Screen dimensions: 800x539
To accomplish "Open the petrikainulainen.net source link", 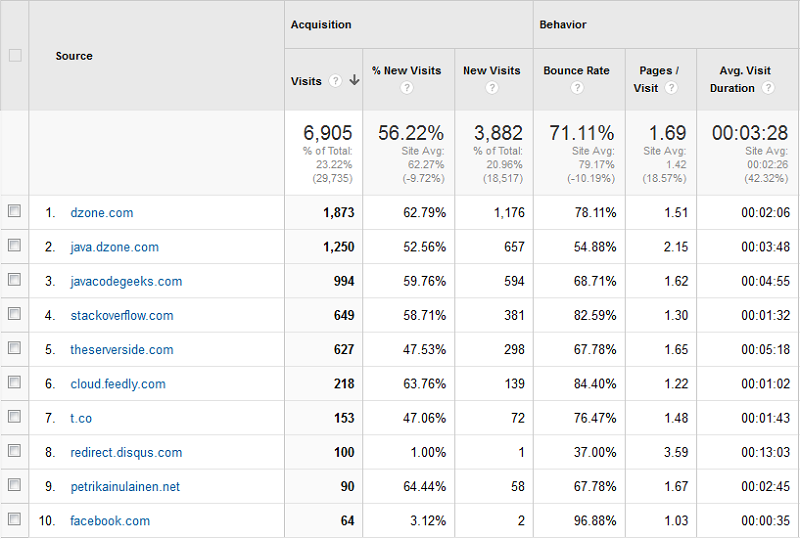I will tap(125, 487).
